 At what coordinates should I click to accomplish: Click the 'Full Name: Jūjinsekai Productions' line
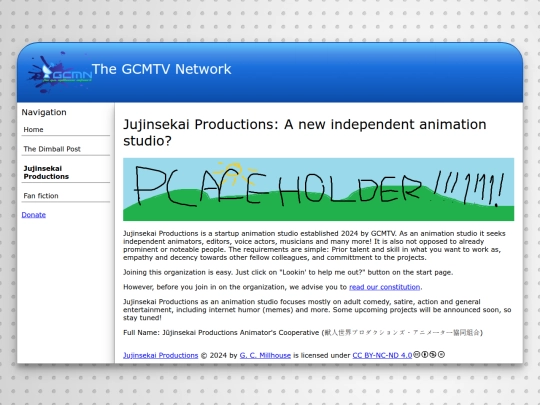click(303, 332)
